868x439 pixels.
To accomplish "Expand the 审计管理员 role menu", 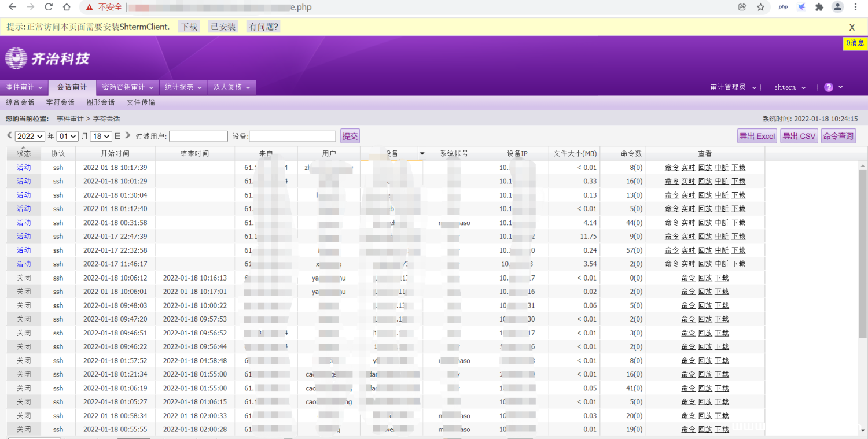I will tap(733, 87).
